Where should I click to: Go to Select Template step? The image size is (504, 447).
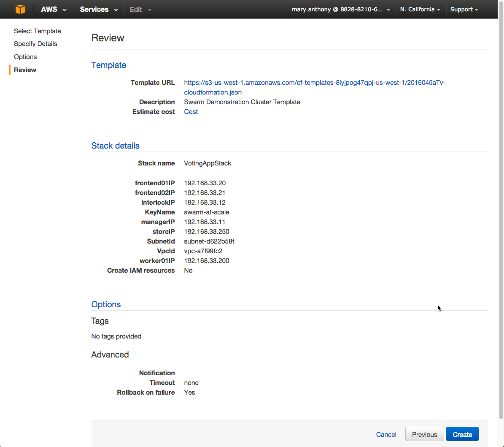click(37, 31)
